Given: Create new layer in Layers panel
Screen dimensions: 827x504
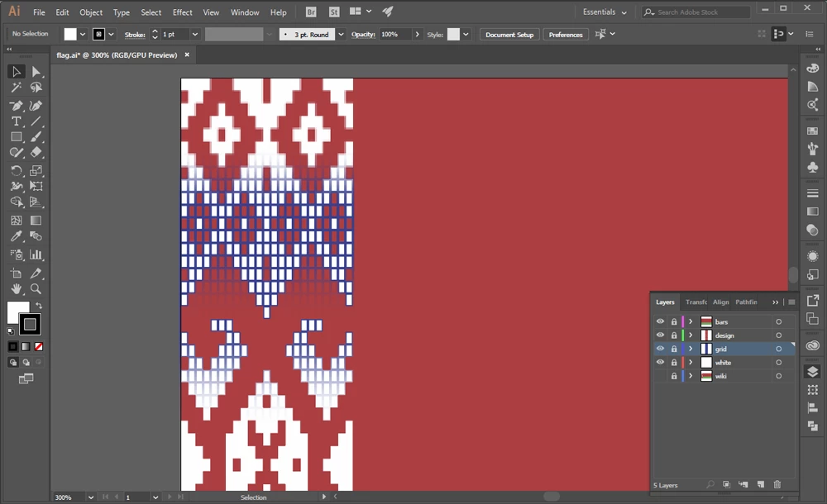Looking at the screenshot, I should pyautogui.click(x=760, y=484).
